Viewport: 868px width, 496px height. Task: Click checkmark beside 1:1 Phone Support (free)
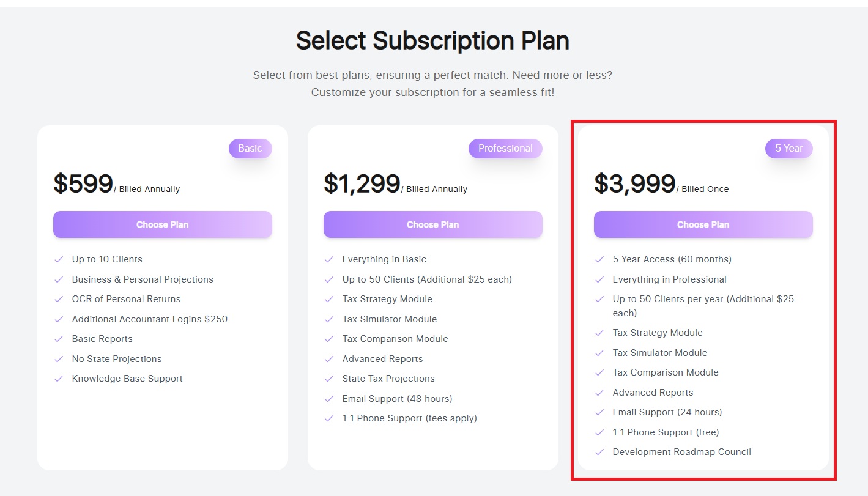point(599,432)
